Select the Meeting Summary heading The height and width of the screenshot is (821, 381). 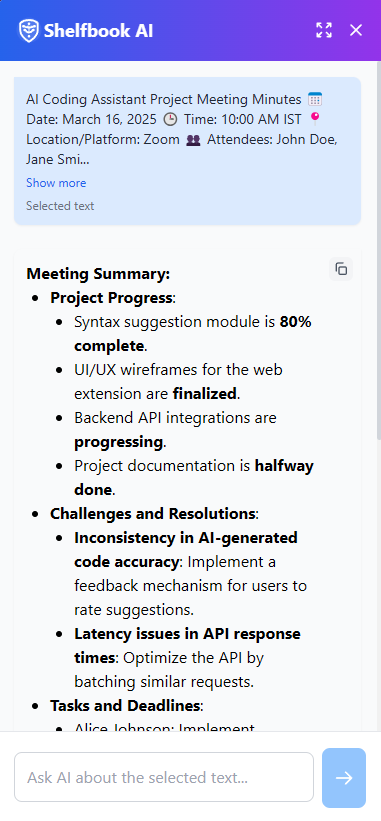pos(98,274)
